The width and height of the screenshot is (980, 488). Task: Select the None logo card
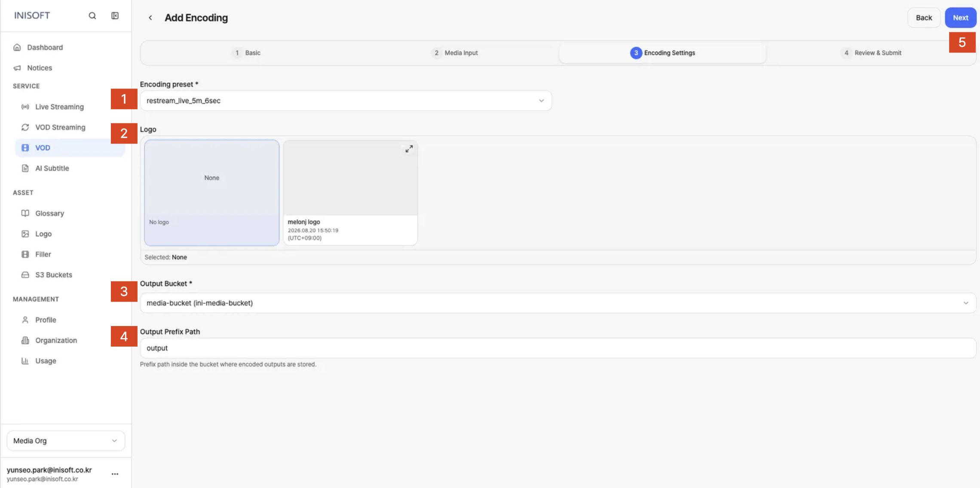coord(212,193)
